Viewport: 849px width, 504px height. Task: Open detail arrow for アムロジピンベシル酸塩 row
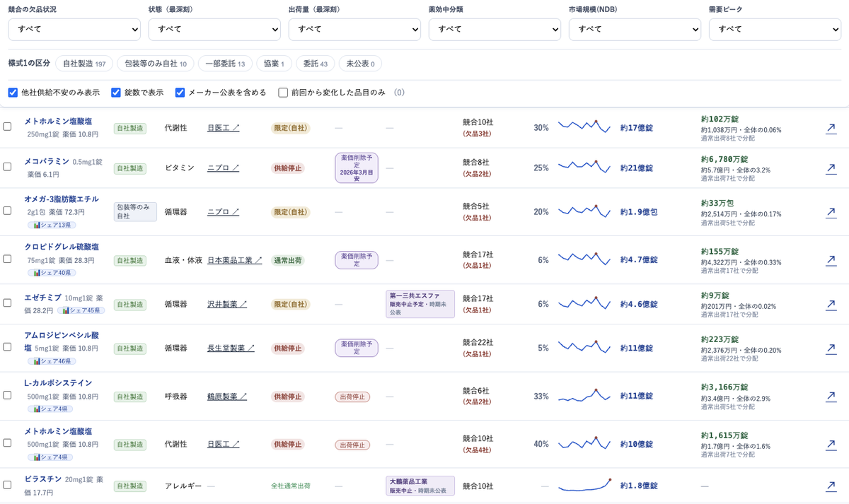(x=831, y=348)
